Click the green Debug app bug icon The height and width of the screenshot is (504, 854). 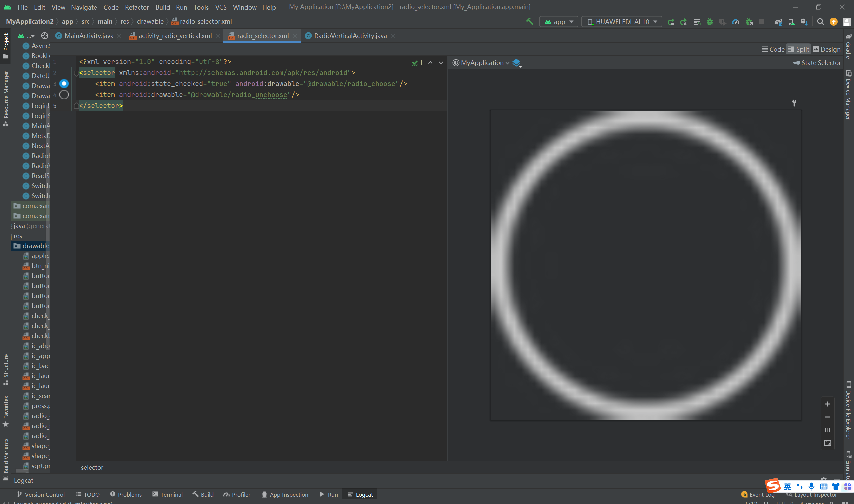pyautogui.click(x=710, y=22)
